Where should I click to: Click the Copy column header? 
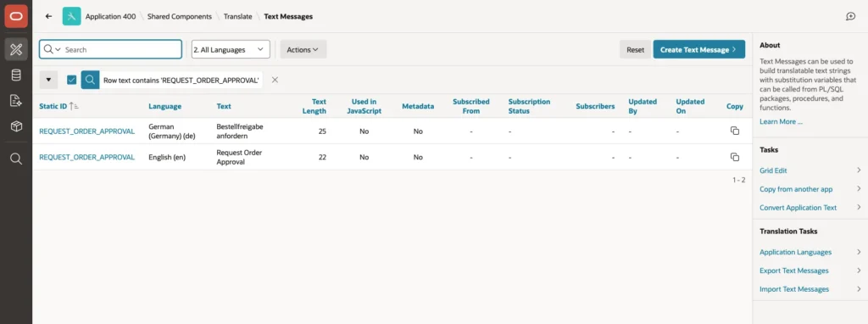click(735, 106)
